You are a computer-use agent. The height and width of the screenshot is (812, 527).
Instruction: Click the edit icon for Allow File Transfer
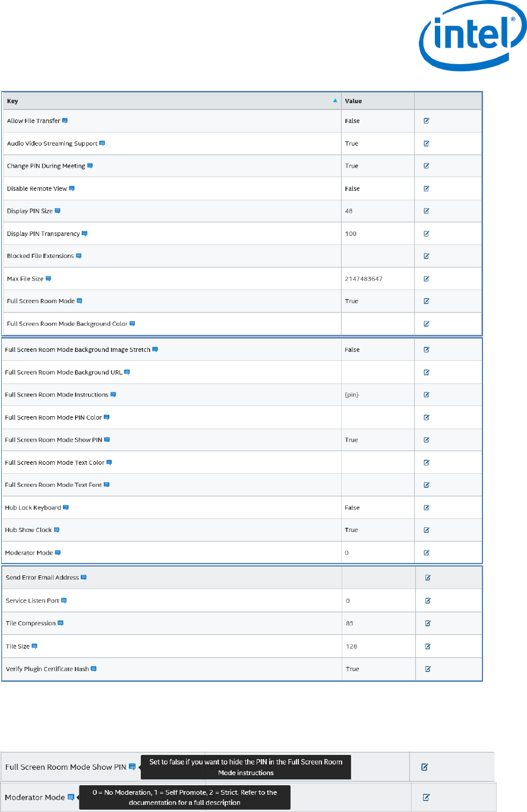tap(427, 121)
